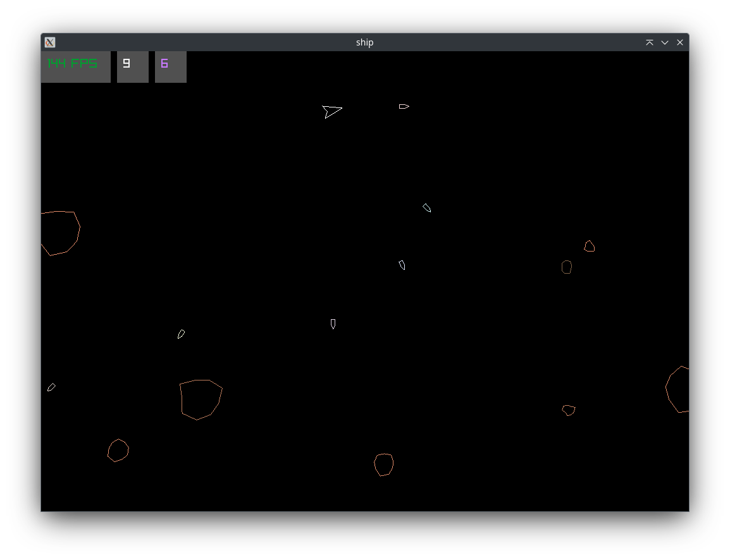The image size is (730, 560).
Task: Click the white score counter showing 9
Action: 133,67
